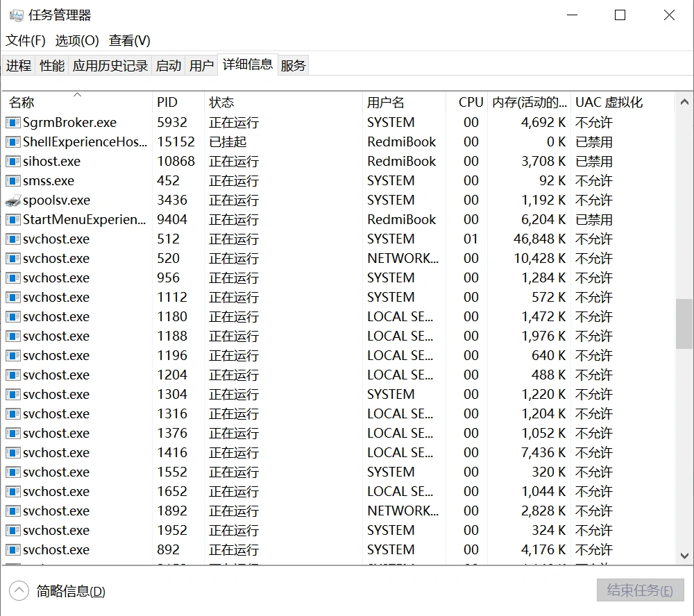Collapse to 简略信息(D) view

pyautogui.click(x=57, y=591)
